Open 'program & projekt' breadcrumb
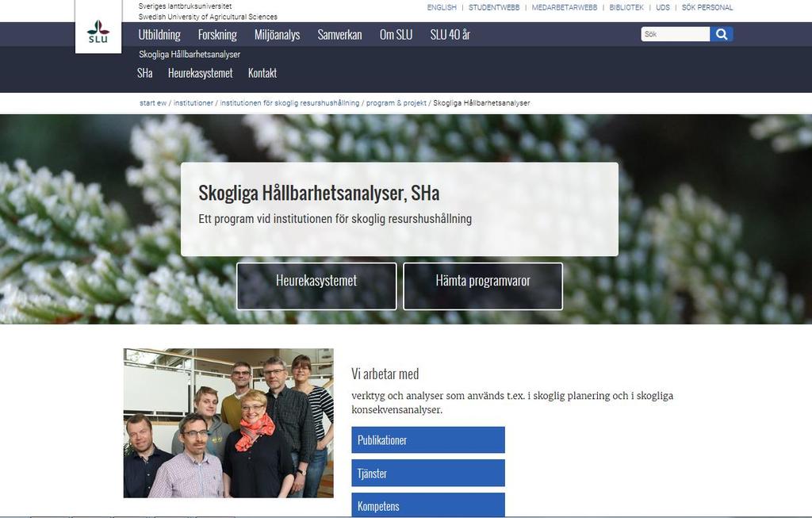Viewport: 812px width, 518px height. 396,103
